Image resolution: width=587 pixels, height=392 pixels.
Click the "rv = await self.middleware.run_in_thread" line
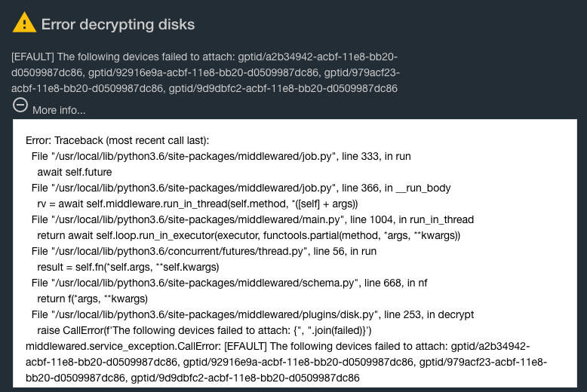(198, 204)
